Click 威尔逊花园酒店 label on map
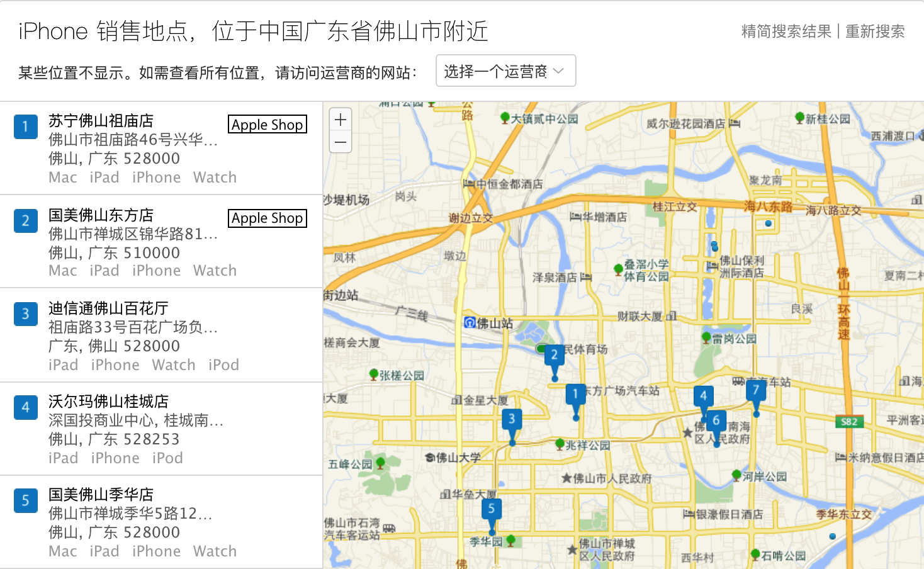 click(686, 124)
